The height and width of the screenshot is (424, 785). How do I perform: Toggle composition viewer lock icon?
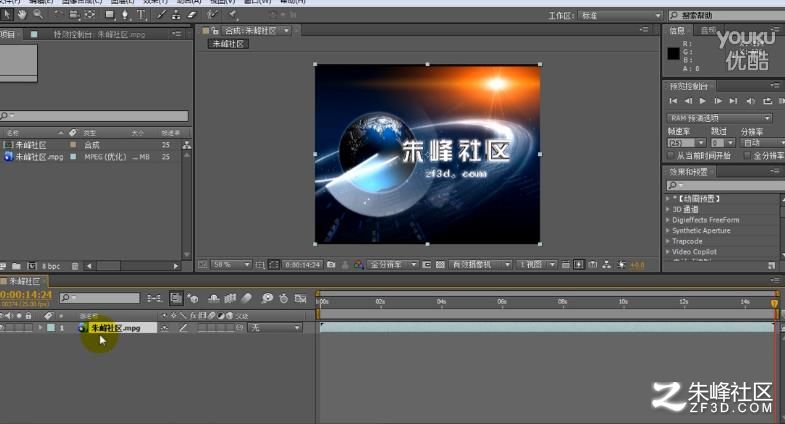215,31
